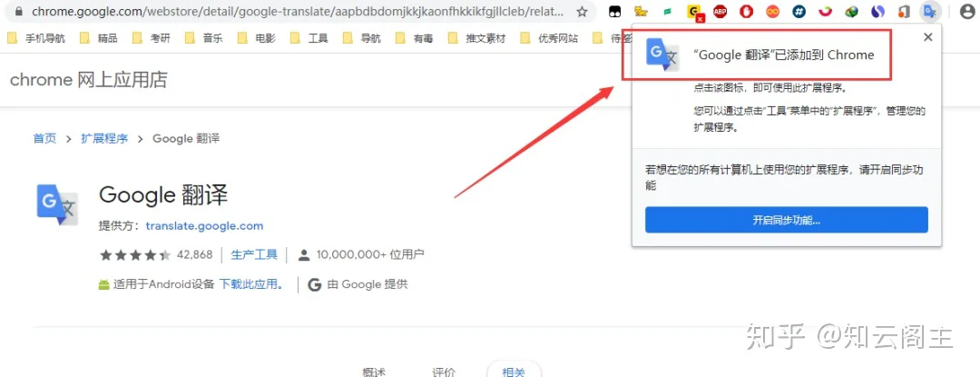Click the Google 翻译 page heading
Screen dimensions: 980x377
pyautogui.click(x=163, y=195)
